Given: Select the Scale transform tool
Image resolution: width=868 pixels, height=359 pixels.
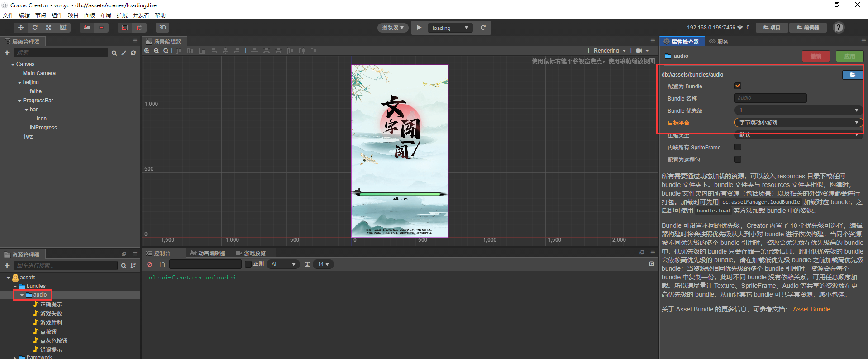Looking at the screenshot, I should (x=49, y=28).
